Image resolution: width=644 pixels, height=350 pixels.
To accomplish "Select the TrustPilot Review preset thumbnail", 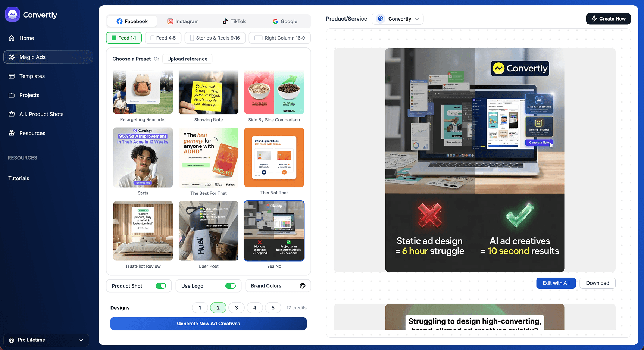I will click(143, 231).
